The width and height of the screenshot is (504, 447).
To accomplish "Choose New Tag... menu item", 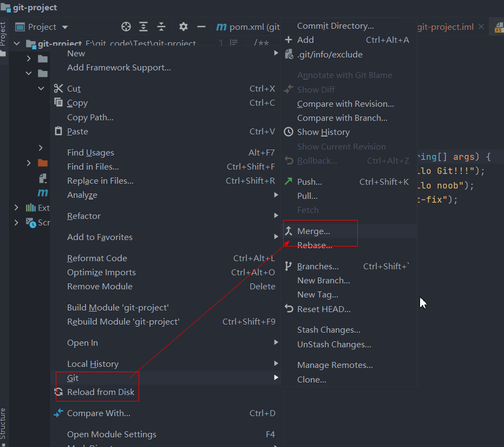I will (349, 294).
